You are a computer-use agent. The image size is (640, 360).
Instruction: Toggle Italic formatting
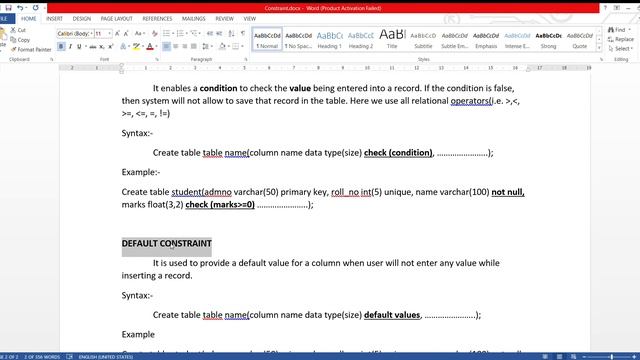pos(70,47)
